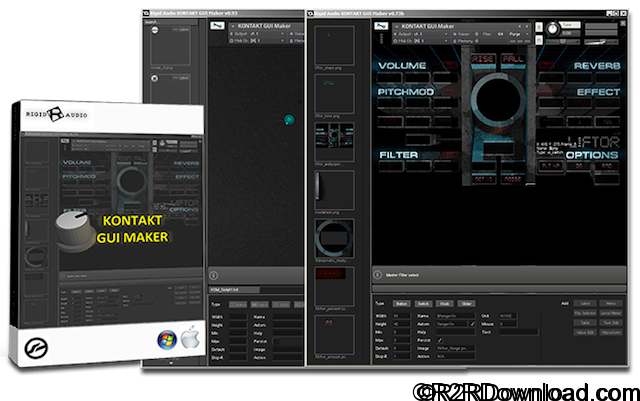Select the ring image thumbnail in sidebar

[334, 238]
